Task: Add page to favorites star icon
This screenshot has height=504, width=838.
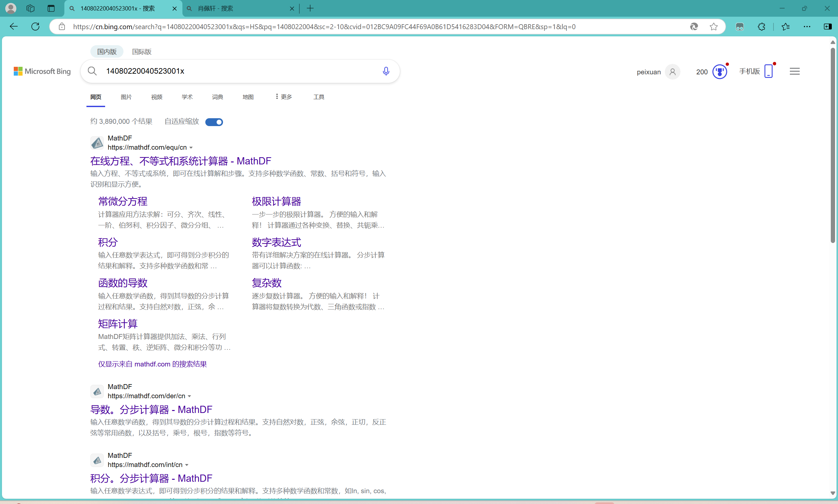Action: coord(714,27)
